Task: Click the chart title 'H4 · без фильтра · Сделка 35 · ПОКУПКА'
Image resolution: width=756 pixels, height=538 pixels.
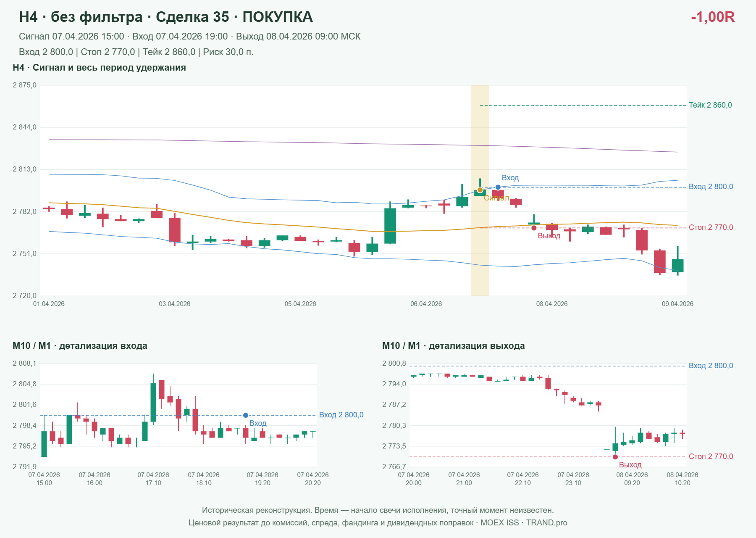Action: [x=166, y=17]
